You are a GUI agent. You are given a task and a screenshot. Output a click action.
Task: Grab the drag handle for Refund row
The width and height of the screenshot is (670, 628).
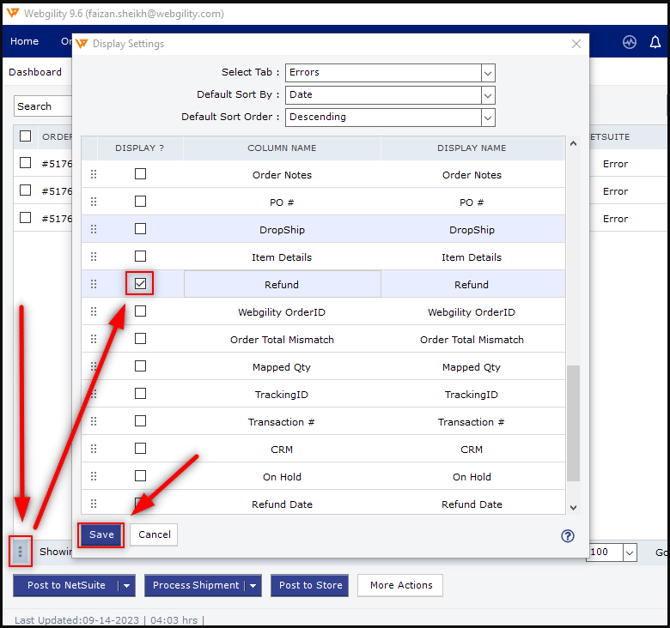94,285
